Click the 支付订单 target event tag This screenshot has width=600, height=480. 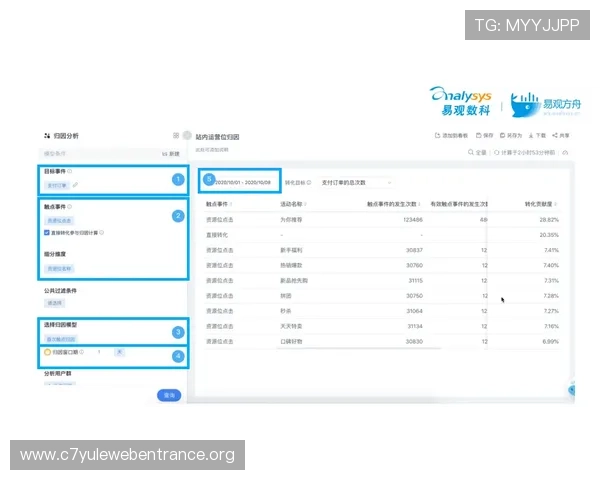[57, 186]
